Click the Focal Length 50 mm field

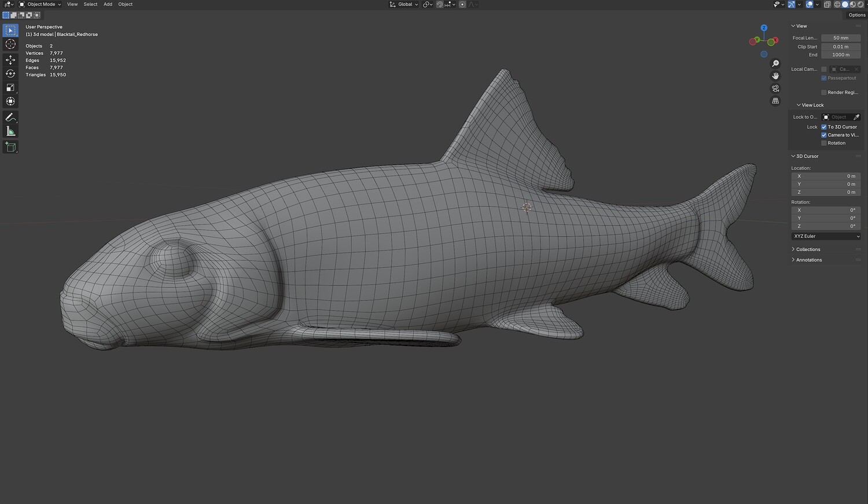coord(841,38)
